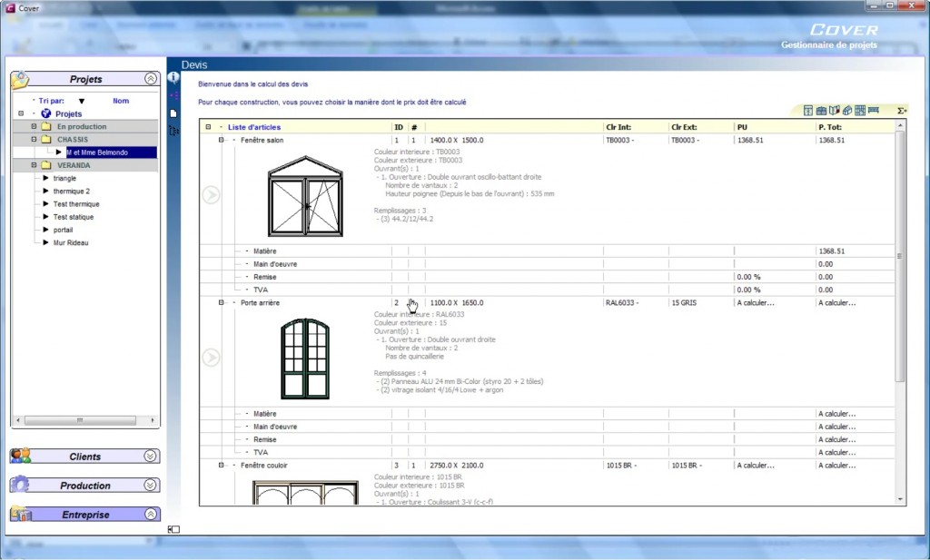Click the white document icon in side strip
Viewport: 930px width, 560px height.
173,113
